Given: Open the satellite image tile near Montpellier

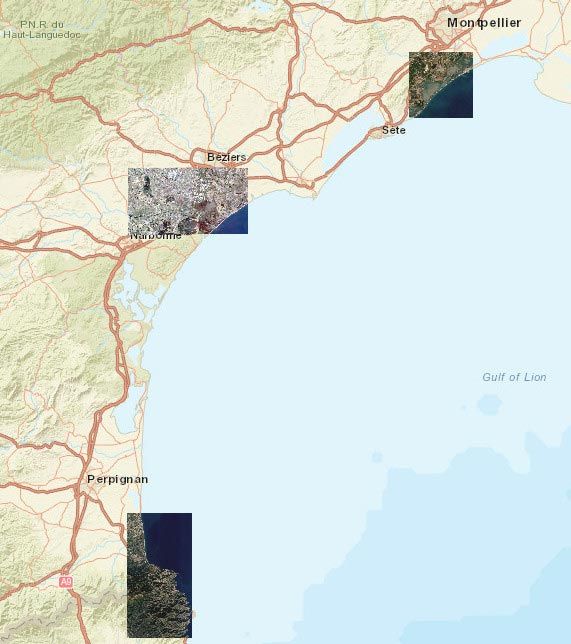Looking at the screenshot, I should coord(441,85).
